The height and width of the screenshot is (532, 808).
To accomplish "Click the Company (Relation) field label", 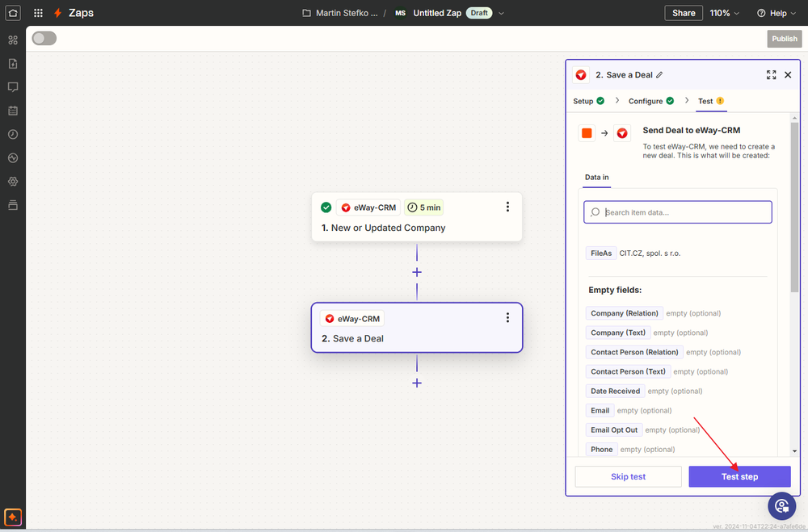I will coord(625,313).
